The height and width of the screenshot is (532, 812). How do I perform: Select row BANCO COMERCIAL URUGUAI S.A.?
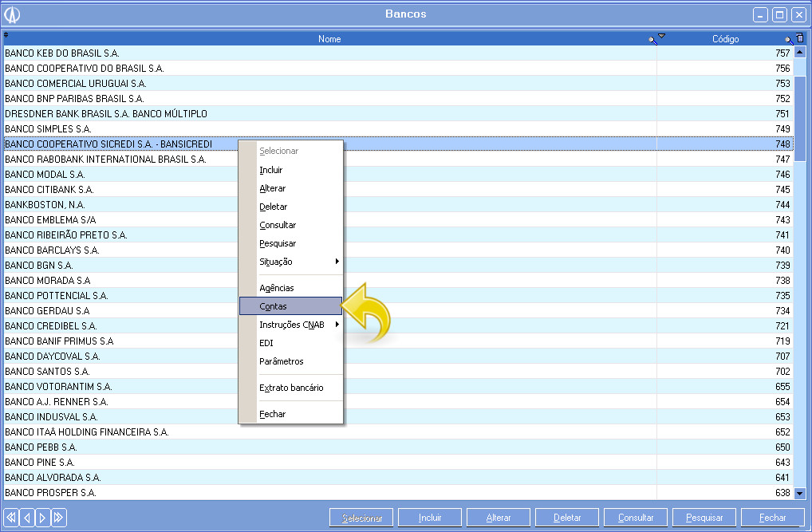pos(398,84)
